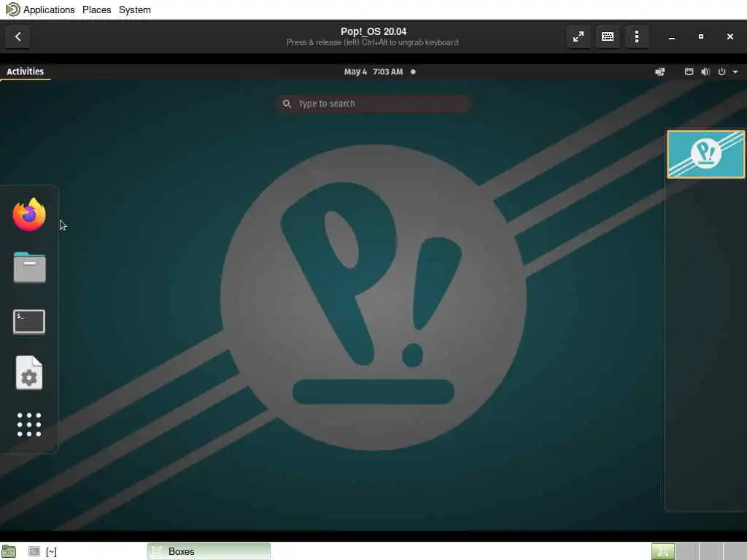Open the Boxes three-dot menu
The height and width of the screenshot is (560, 747).
[x=637, y=36]
